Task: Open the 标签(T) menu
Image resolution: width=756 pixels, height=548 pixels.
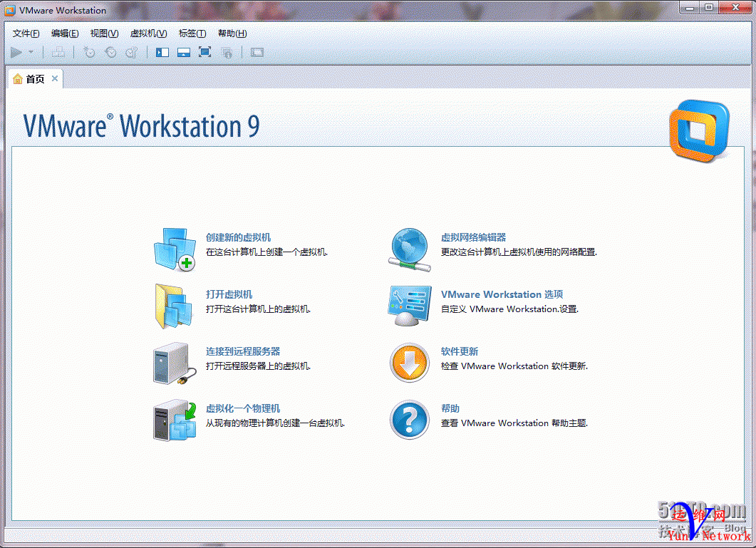Action: (192, 33)
